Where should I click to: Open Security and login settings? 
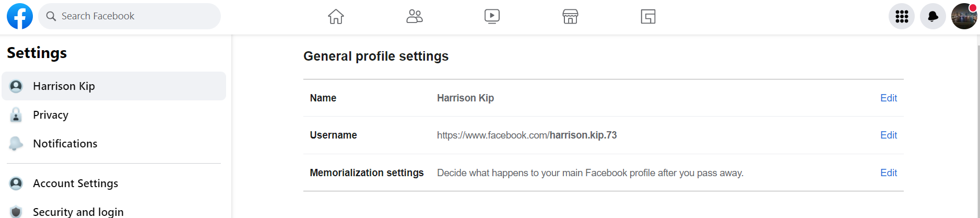click(78, 212)
